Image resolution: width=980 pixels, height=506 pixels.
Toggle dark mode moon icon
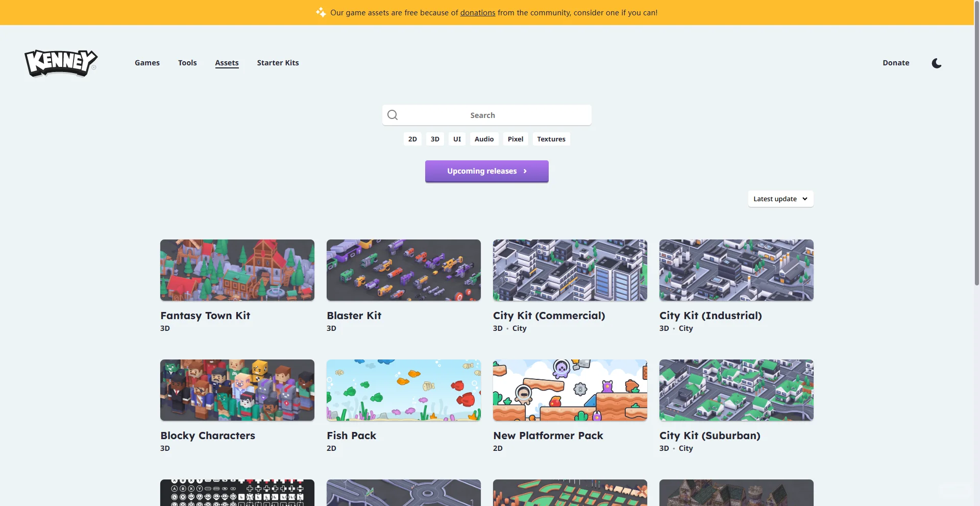pos(937,63)
